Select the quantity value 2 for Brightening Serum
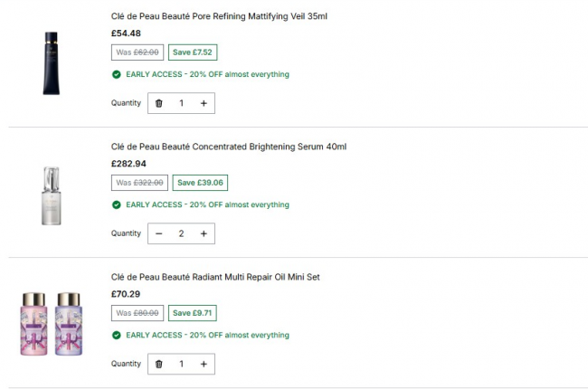588x389 pixels. click(181, 233)
